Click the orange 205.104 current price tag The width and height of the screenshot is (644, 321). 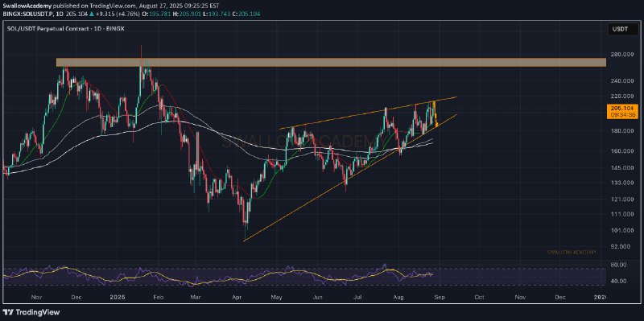(x=623, y=109)
